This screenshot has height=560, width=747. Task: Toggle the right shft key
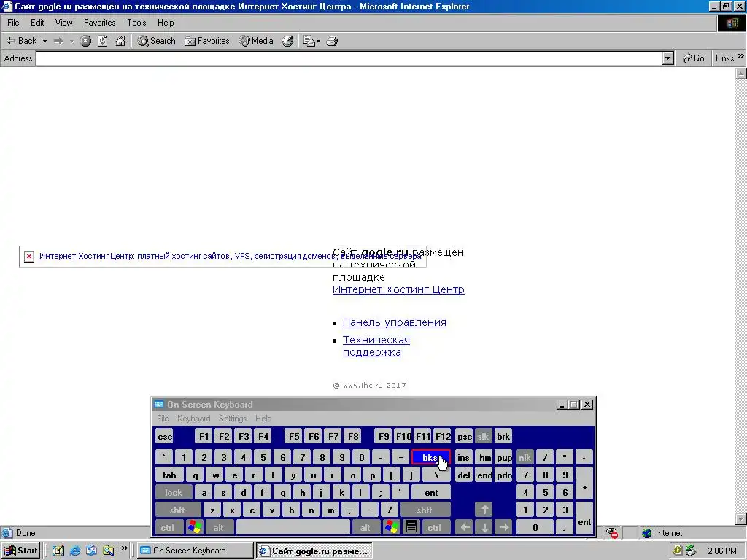point(425,510)
